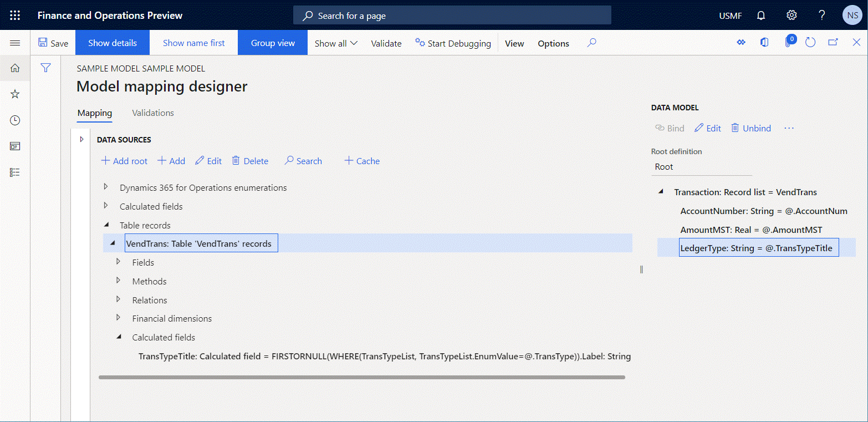Collapse the Table records node
The width and height of the screenshot is (868, 422).
pyautogui.click(x=105, y=225)
